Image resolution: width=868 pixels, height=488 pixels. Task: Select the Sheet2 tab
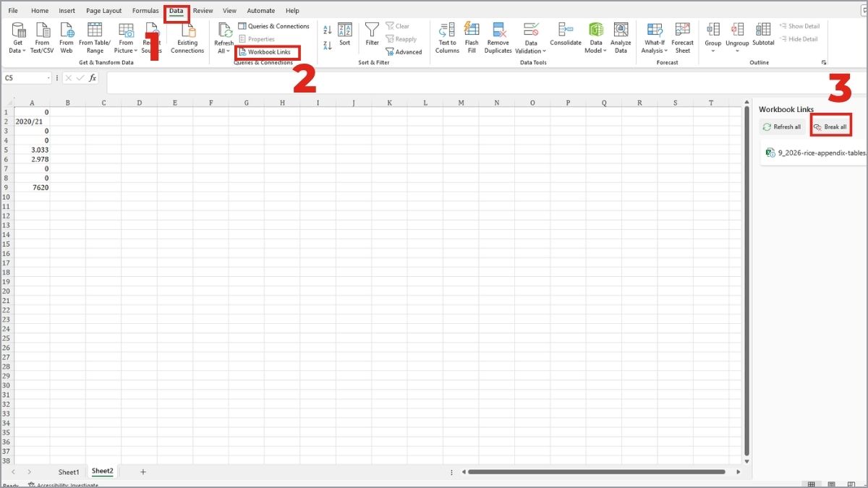click(102, 471)
